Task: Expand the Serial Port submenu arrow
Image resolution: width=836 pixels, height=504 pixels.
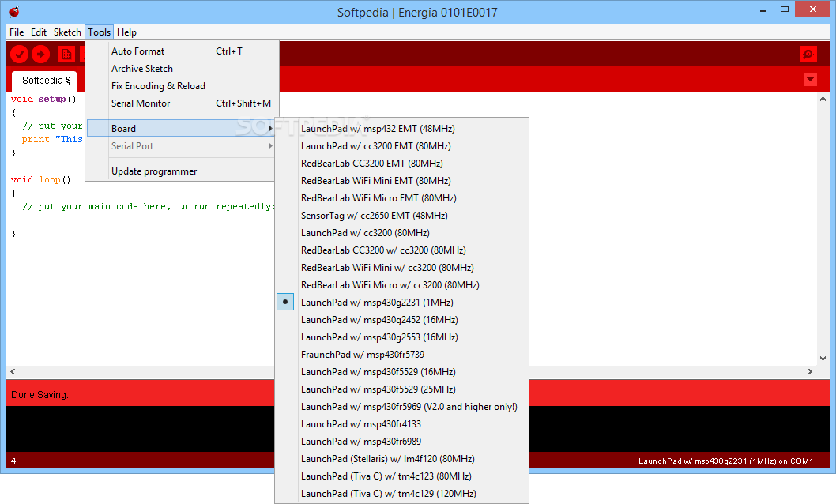Action: tap(271, 146)
